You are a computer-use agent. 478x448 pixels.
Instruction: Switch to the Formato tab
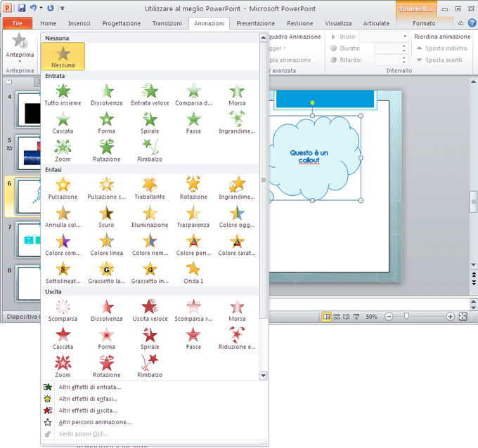point(424,23)
